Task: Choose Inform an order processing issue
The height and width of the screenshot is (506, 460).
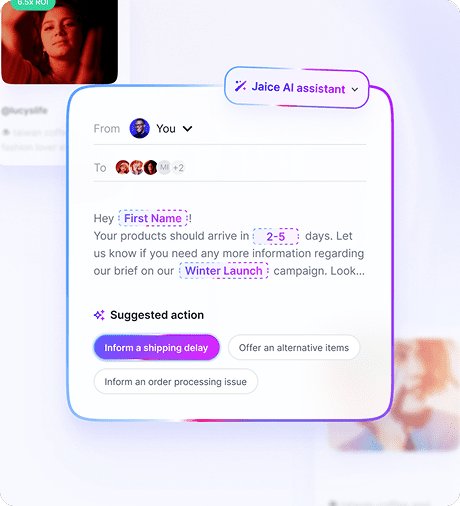Action: tap(176, 382)
